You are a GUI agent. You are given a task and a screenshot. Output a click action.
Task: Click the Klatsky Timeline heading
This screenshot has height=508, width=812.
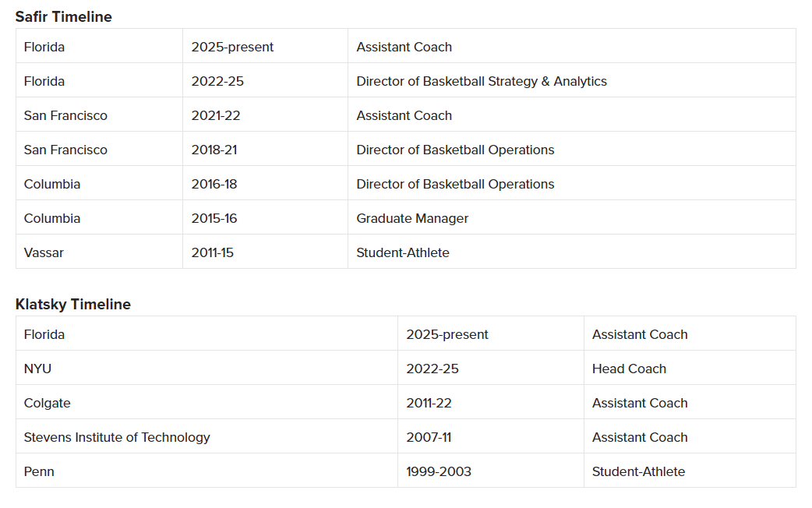(72, 304)
